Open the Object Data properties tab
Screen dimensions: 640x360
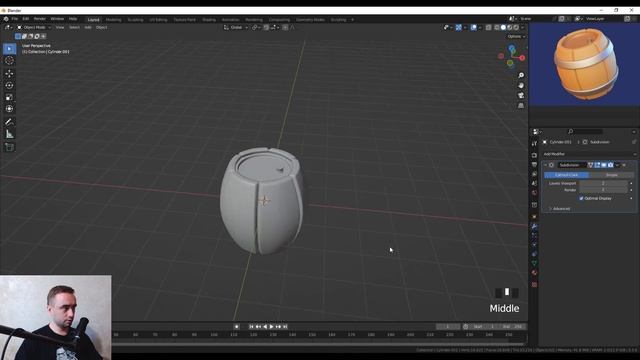(x=534, y=263)
